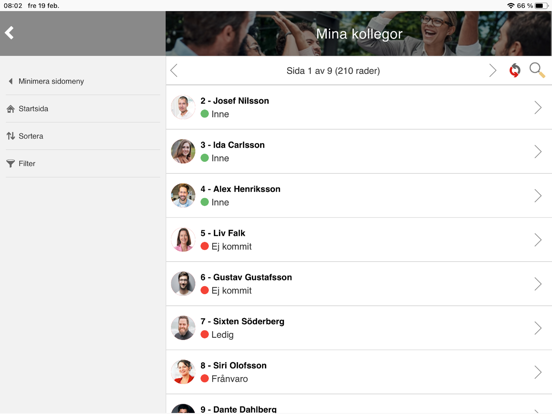
Task: Open Alex Henriksson row chevron
Action: 538,196
